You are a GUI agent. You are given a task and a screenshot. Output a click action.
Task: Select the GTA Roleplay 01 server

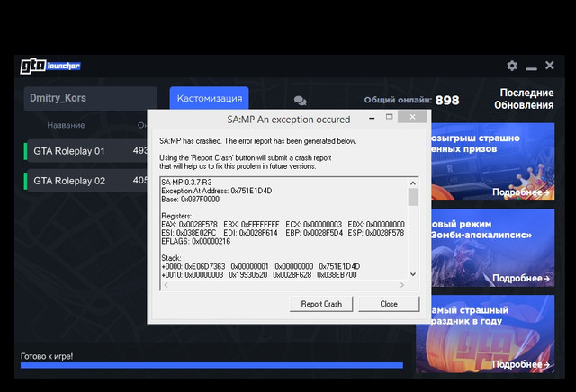tap(85, 151)
